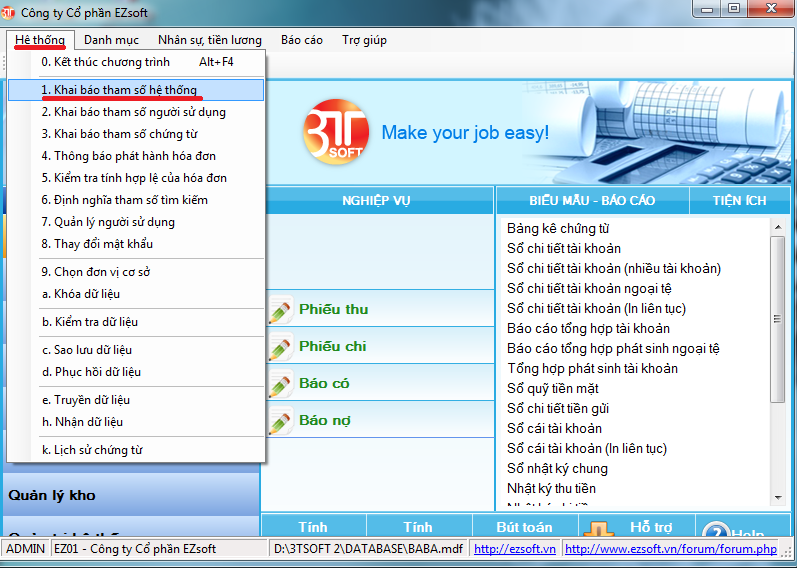This screenshot has height=568, width=797.
Task: Click the Help question mark icon
Action: (714, 533)
